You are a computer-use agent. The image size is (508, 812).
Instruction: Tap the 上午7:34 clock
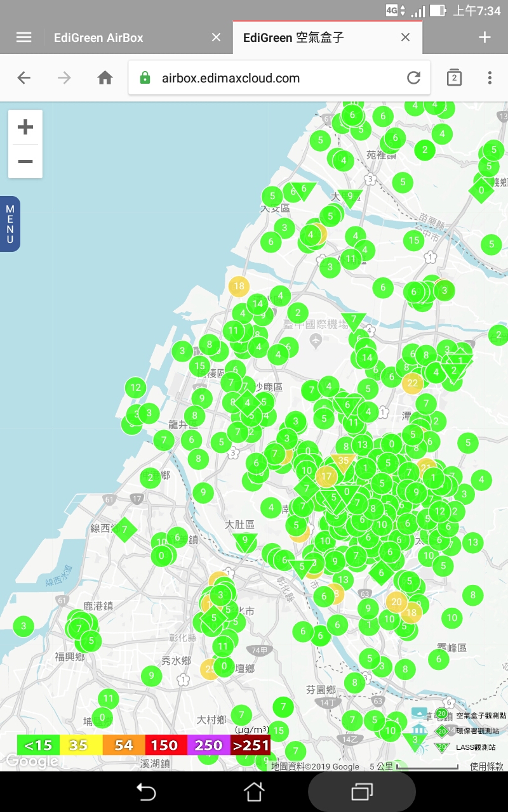477,11
